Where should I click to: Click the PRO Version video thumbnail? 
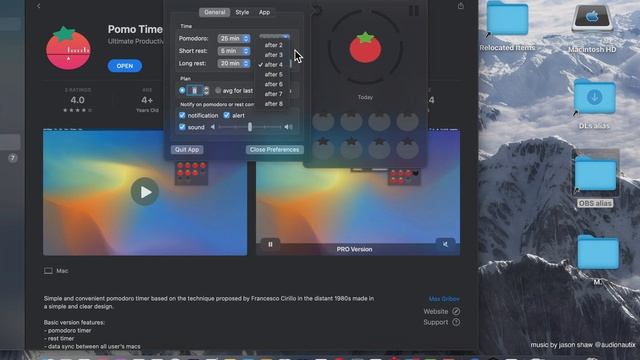(358, 193)
